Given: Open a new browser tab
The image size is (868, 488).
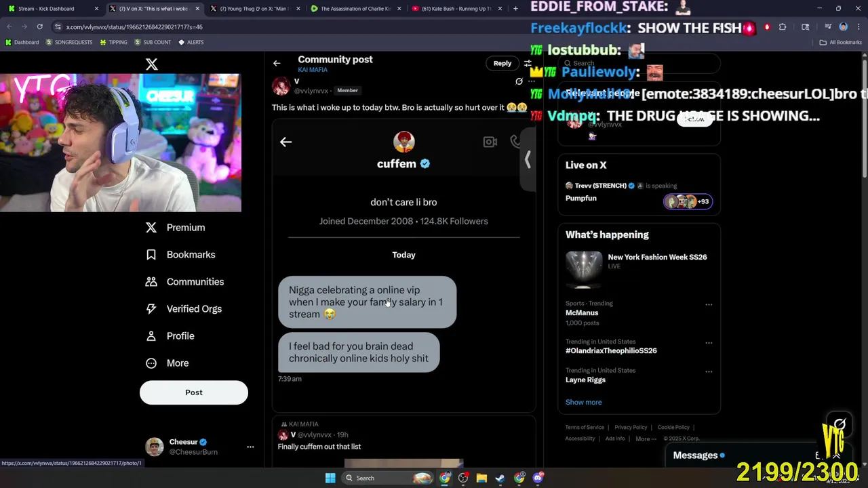Looking at the screenshot, I should [515, 9].
